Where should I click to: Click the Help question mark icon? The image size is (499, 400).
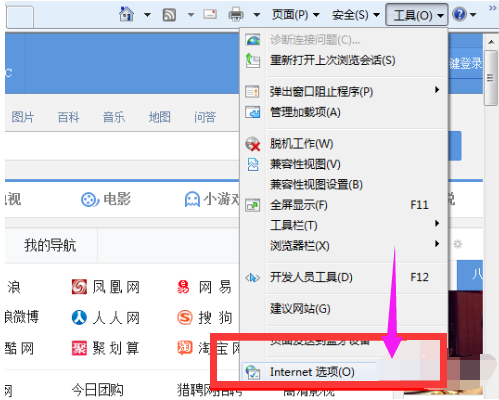point(459,14)
